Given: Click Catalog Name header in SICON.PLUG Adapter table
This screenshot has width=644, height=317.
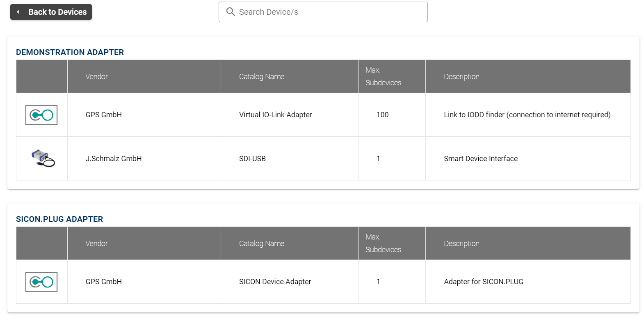Looking at the screenshot, I should pyautogui.click(x=261, y=244).
